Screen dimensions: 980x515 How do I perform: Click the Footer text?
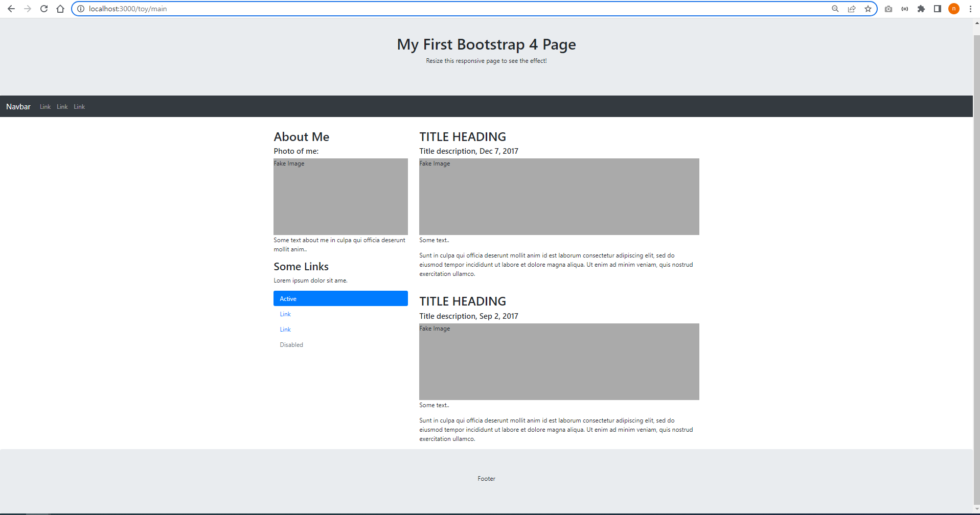pyautogui.click(x=486, y=479)
